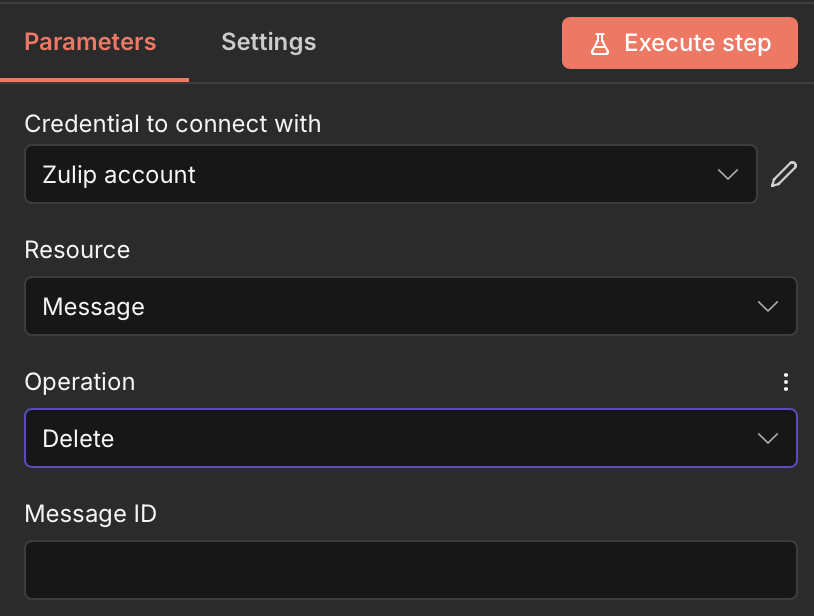Switch to the Settings tab
Image resolution: width=814 pixels, height=616 pixels.
click(x=268, y=42)
